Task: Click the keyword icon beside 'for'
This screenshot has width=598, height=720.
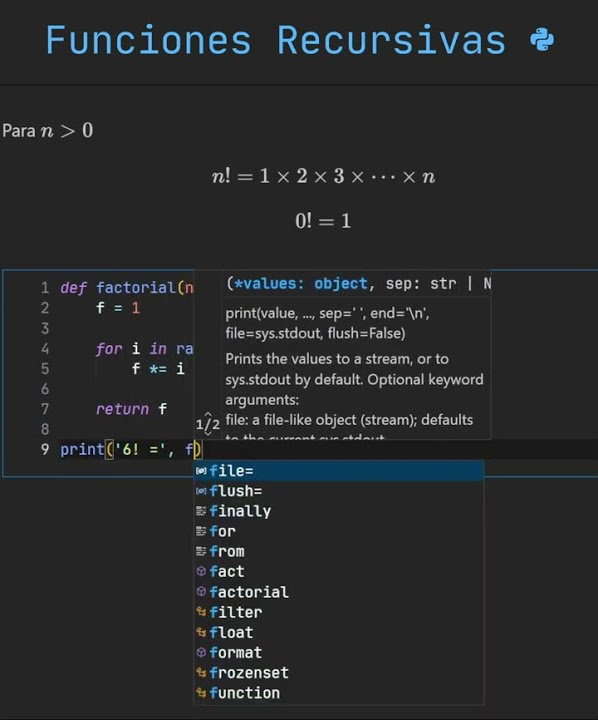Action: (201, 531)
